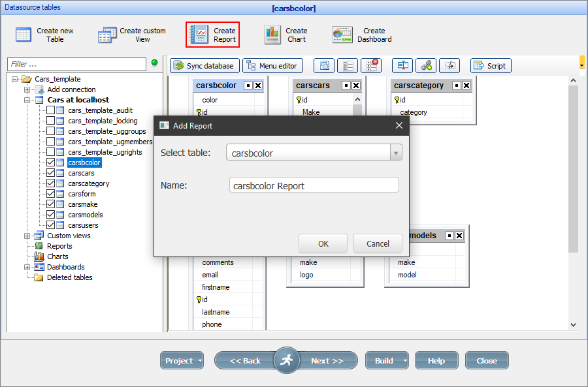This screenshot has height=387, width=588.
Task: Click the Create Report toolbar icon
Action: pos(199,35)
